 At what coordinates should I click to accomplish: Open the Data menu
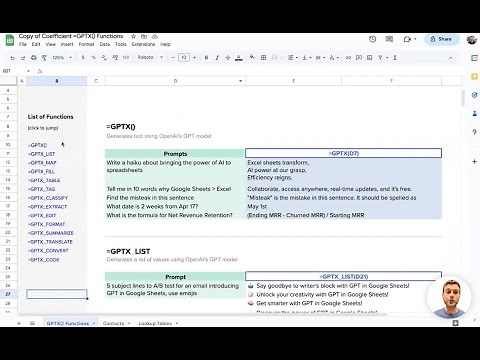pyautogui.click(x=105, y=44)
